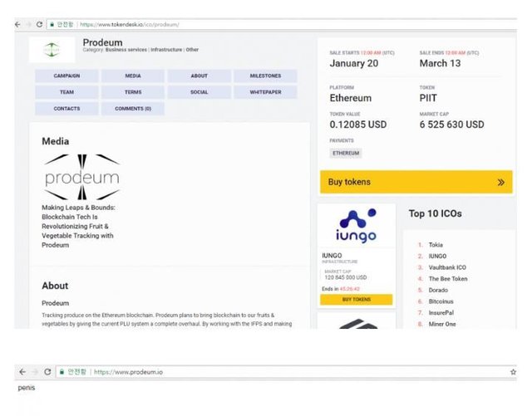This screenshot has height=416, width=532.
Task: Select The Bee Token in Top 10 list
Action: pyautogui.click(x=448, y=279)
